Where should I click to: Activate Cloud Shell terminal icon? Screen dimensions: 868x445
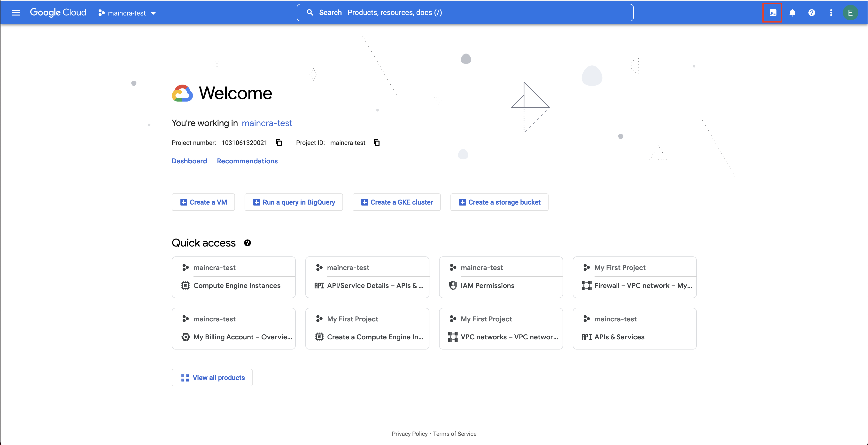pyautogui.click(x=773, y=13)
